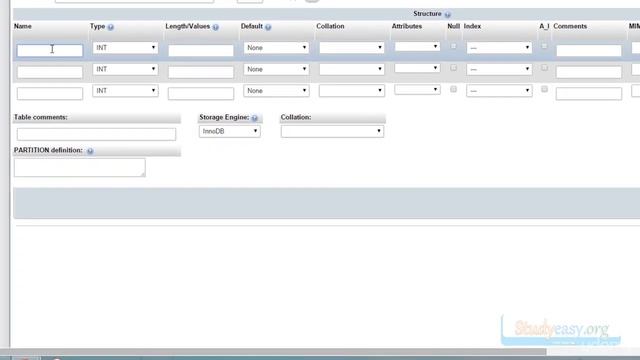Screen dimensions: 640x360
Task: Focus Length/Values field in second row
Action: pos(201,72)
